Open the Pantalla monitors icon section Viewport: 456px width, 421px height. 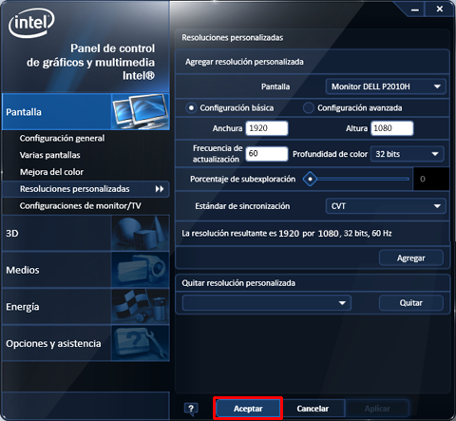tap(140, 112)
